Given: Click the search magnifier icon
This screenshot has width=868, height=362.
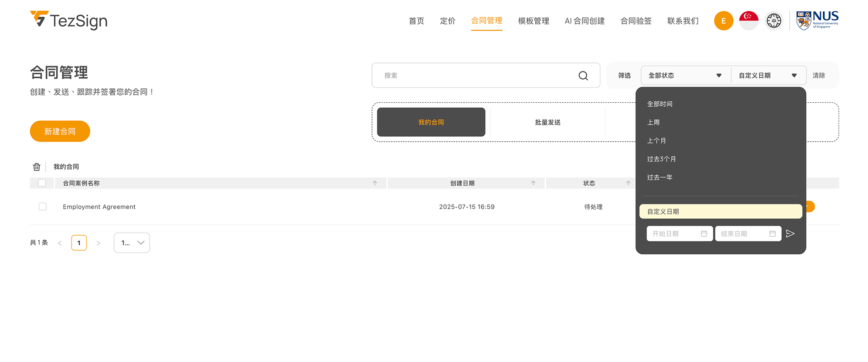Looking at the screenshot, I should pyautogui.click(x=583, y=76).
